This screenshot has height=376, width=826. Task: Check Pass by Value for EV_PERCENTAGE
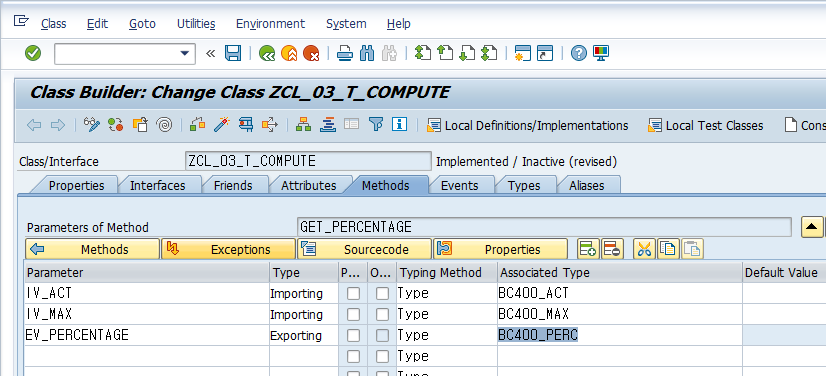(x=353, y=335)
